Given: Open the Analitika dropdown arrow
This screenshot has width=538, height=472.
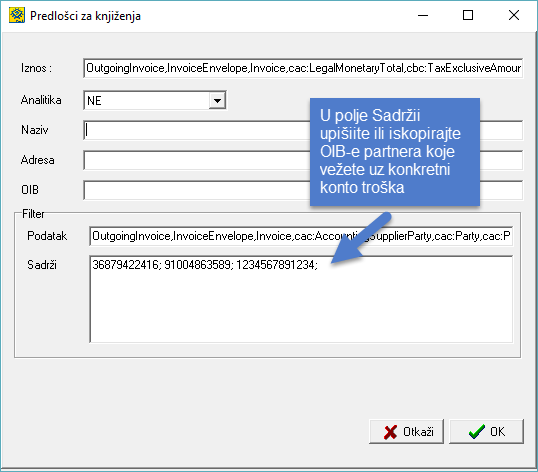Looking at the screenshot, I should 217,101.
